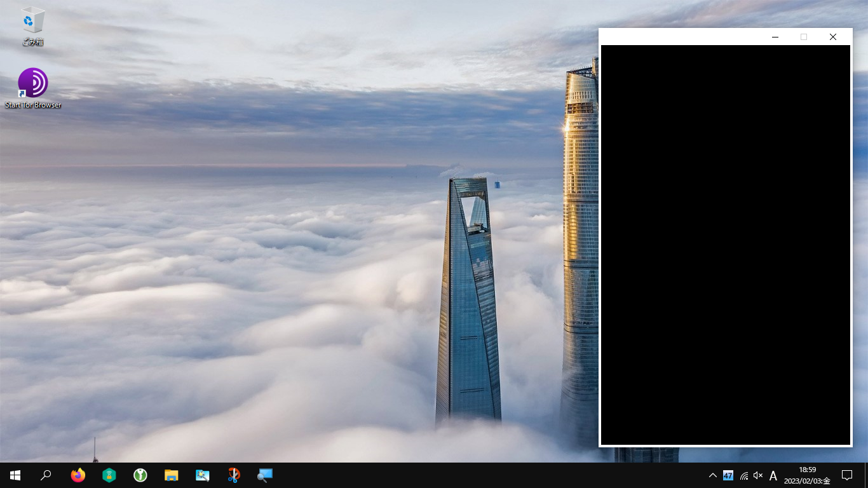This screenshot has width=868, height=488.
Task: Open the notification center
Action: click(x=847, y=475)
